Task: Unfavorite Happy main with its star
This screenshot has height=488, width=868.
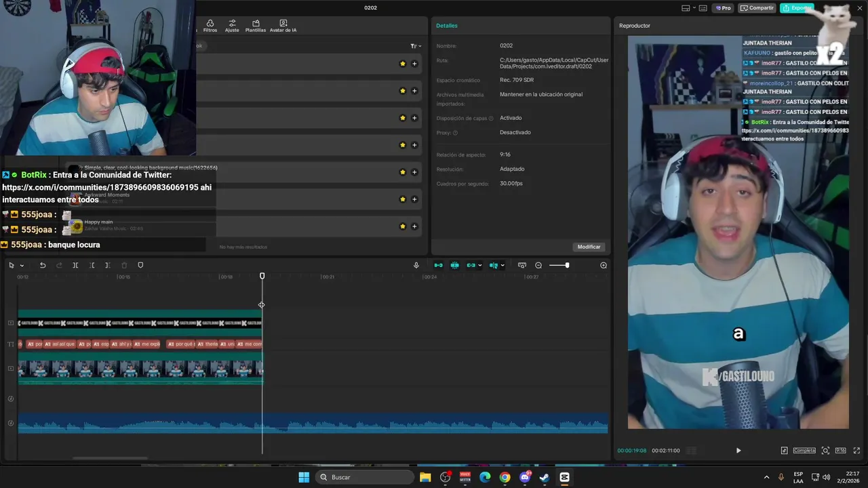Action: pos(403,226)
